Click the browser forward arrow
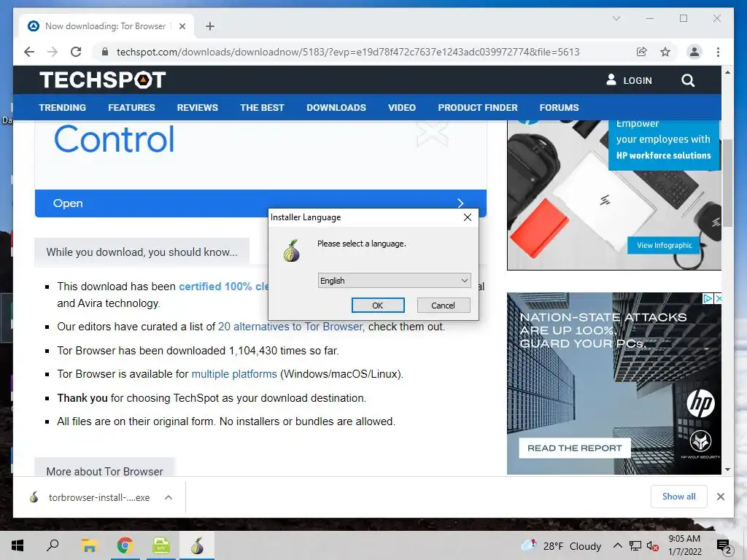This screenshot has height=560, width=747. [53, 52]
